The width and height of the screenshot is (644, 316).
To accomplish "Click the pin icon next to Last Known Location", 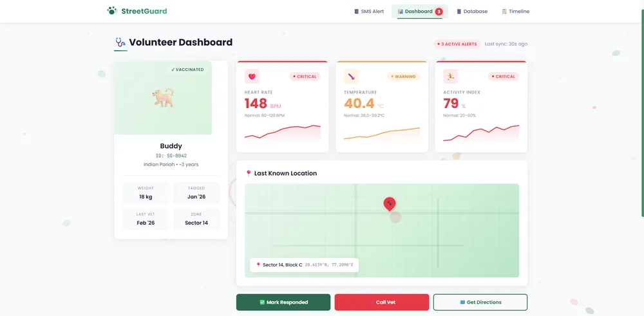I will tap(248, 173).
